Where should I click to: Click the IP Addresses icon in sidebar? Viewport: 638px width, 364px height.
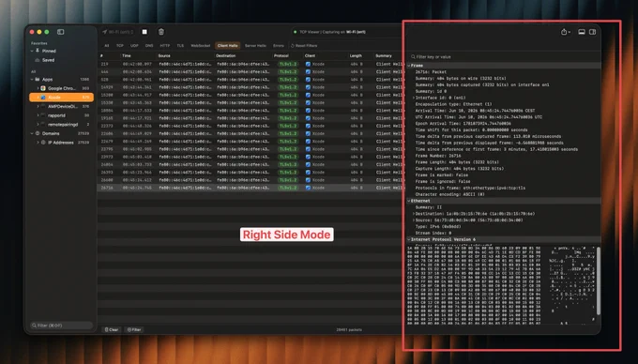coord(43,143)
